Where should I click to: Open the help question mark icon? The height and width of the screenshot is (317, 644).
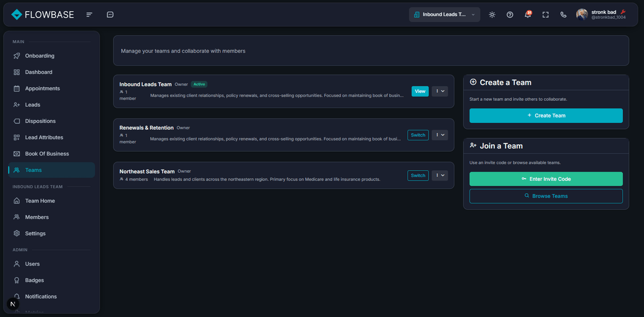[510, 14]
